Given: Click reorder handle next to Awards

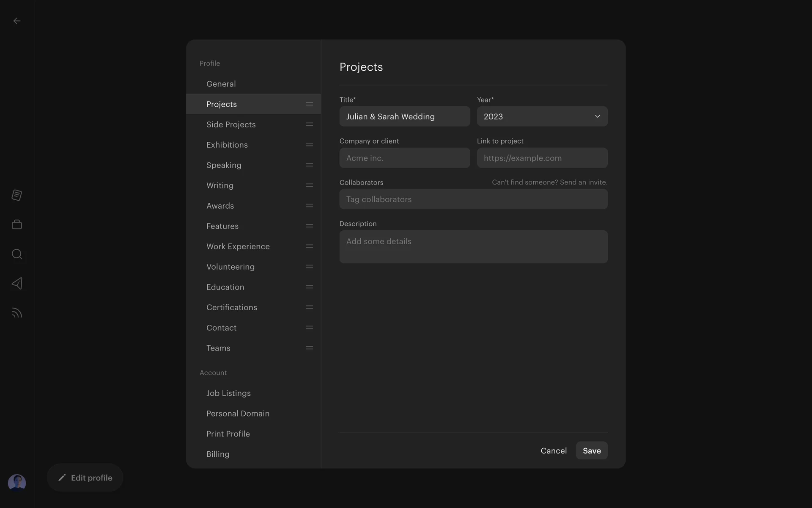Looking at the screenshot, I should click(x=309, y=206).
